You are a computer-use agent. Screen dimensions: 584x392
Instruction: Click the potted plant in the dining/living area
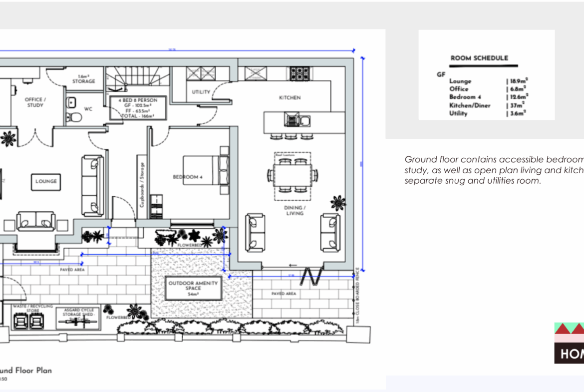click(338, 202)
